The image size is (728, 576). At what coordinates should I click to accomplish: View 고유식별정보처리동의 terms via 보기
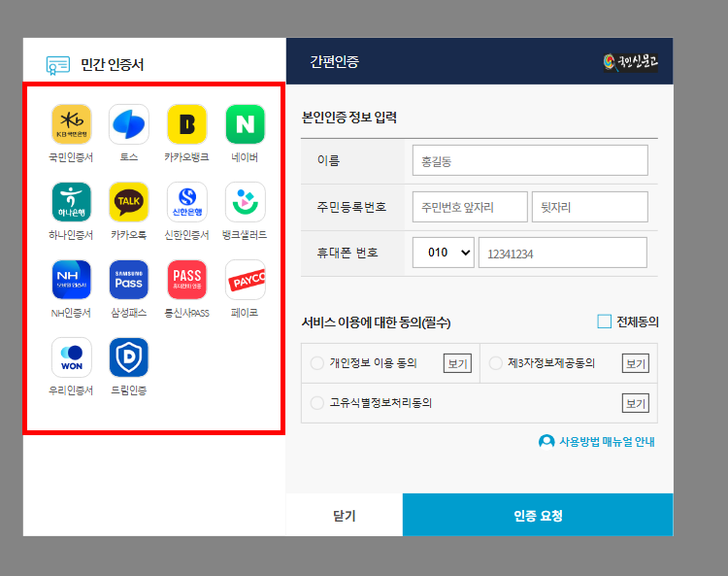coord(636,403)
